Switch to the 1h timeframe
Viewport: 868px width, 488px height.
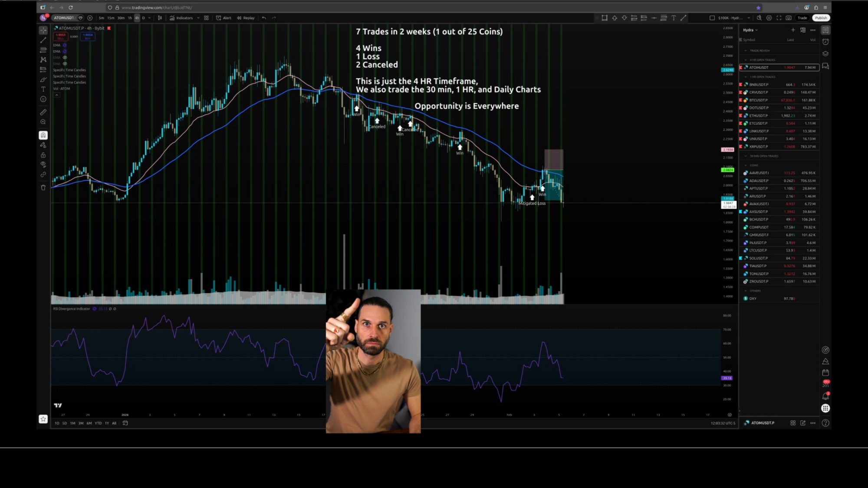pyautogui.click(x=130, y=18)
